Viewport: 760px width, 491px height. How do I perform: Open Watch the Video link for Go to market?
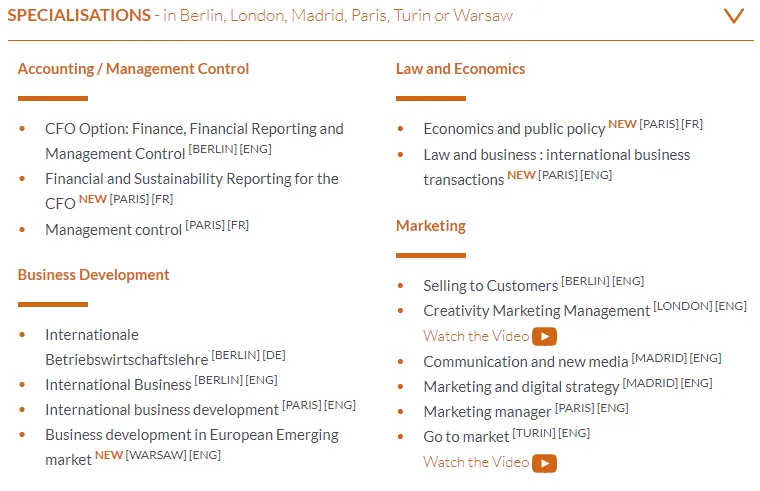pyautogui.click(x=476, y=462)
